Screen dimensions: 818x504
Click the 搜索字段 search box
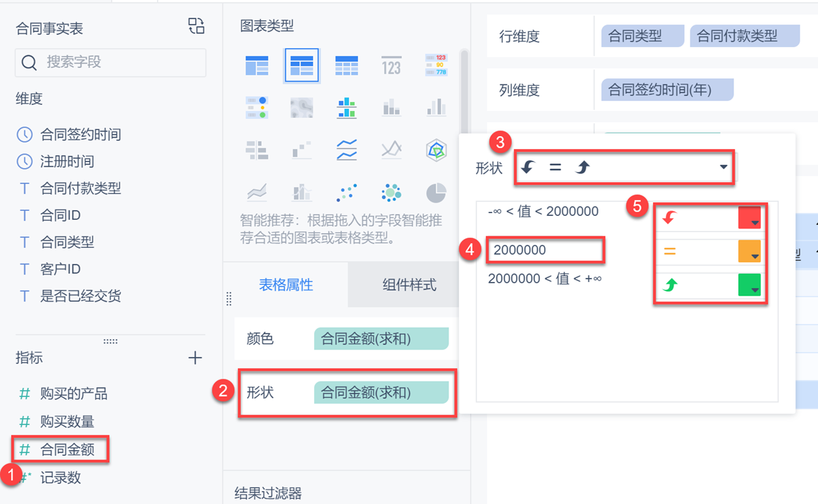coord(110,62)
